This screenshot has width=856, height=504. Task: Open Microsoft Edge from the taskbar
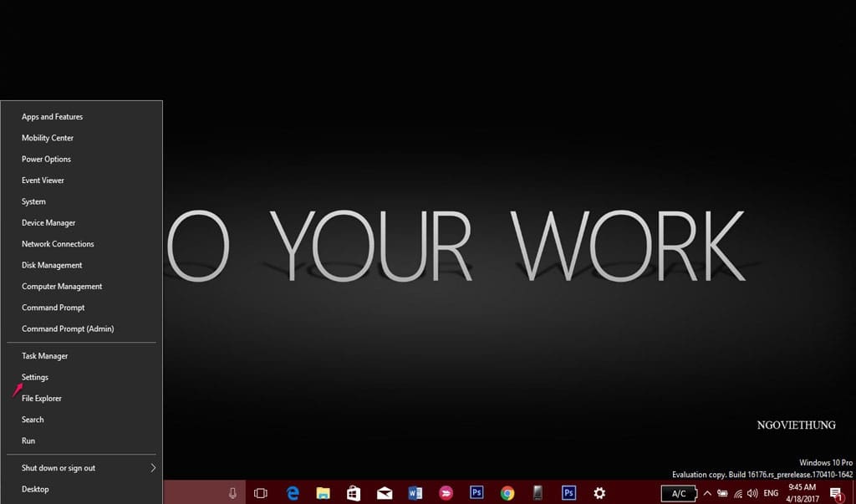(293, 493)
